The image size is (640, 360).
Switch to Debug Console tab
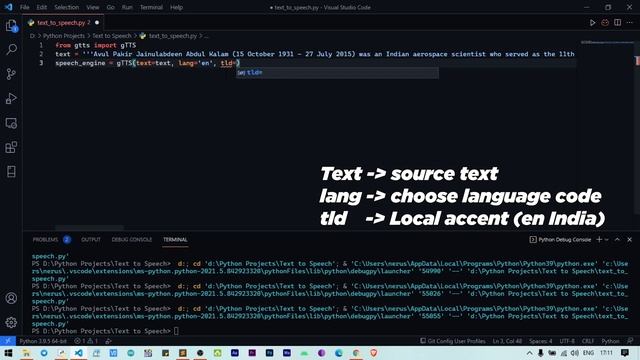click(132, 240)
